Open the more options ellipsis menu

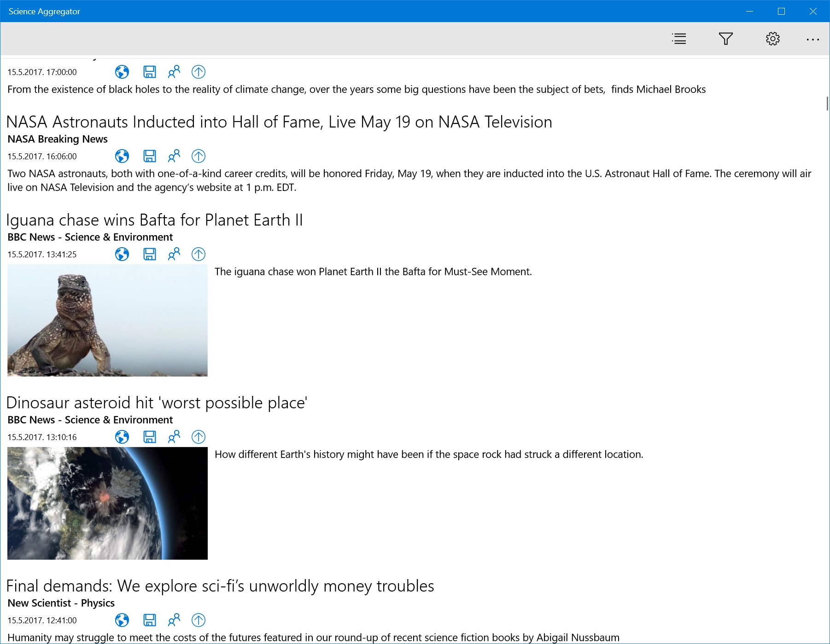click(x=813, y=40)
